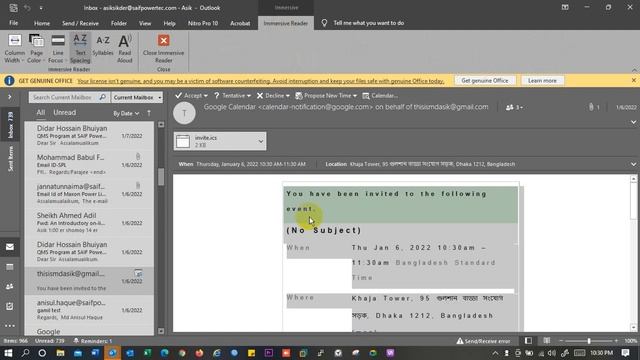Expand the When/Location bar chevron
Image resolution: width=640 pixels, height=360 pixels.
tap(633, 164)
